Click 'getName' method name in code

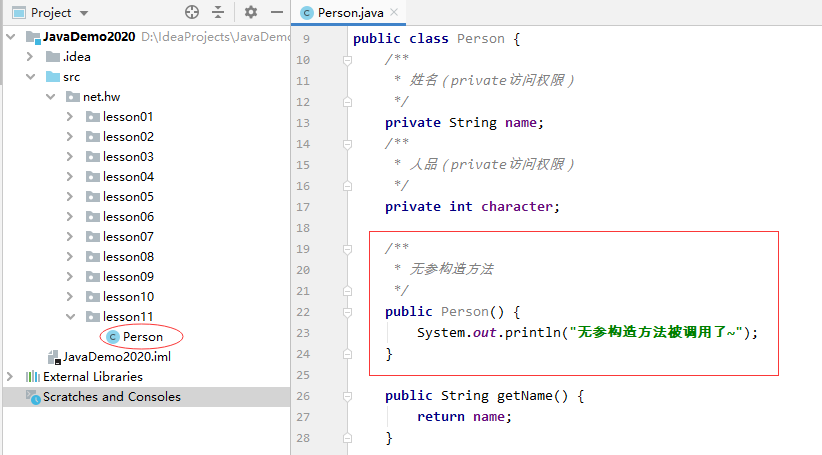pyautogui.click(x=524, y=396)
